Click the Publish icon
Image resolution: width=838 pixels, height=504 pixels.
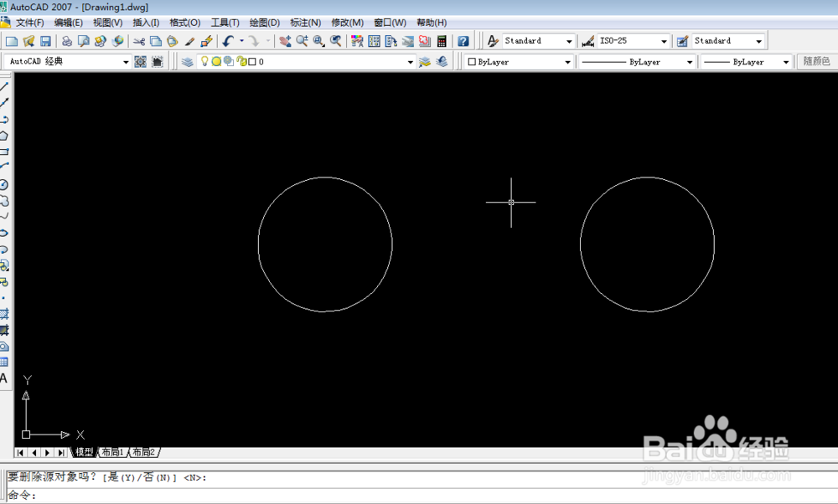click(x=101, y=41)
